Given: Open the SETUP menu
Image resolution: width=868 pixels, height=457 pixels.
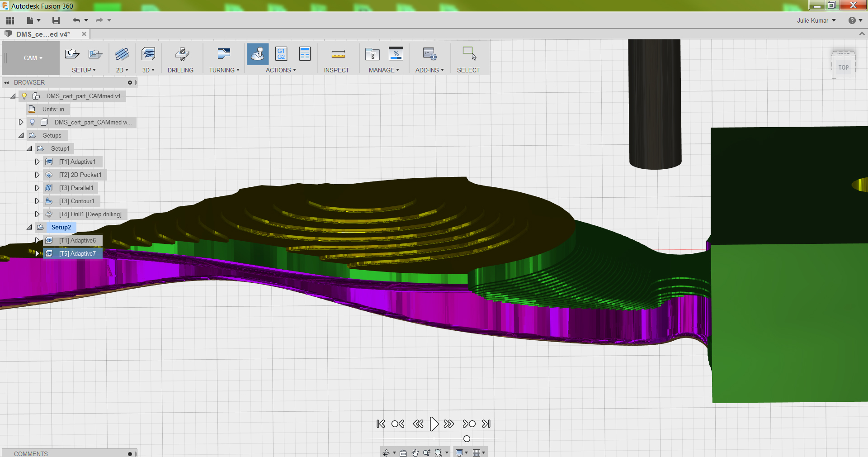Looking at the screenshot, I should (84, 70).
